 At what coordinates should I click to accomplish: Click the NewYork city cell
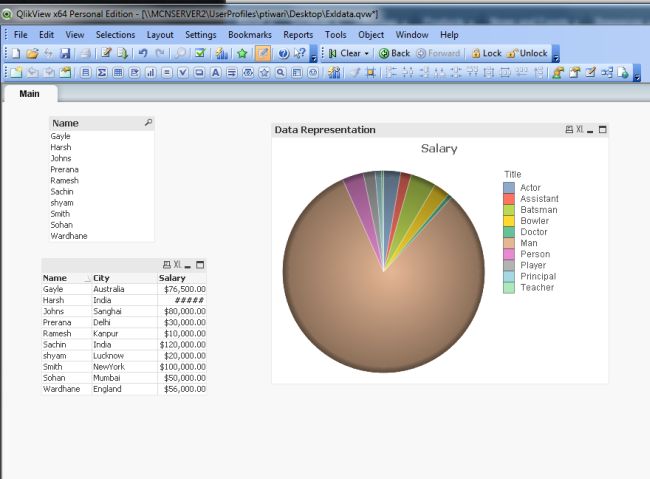124,367
